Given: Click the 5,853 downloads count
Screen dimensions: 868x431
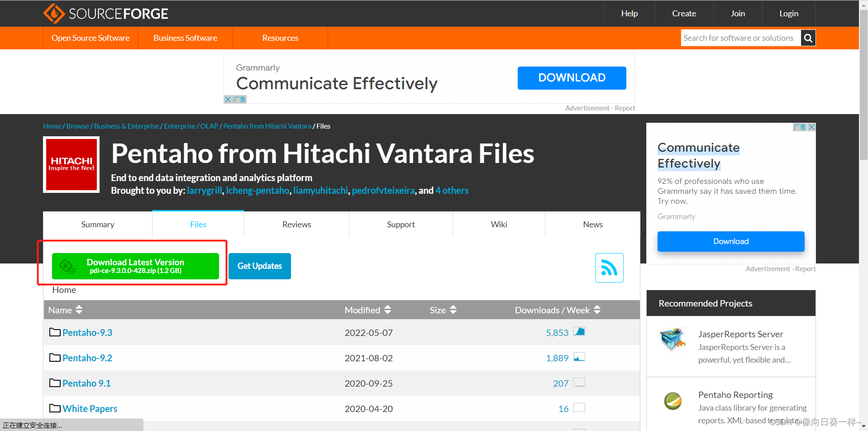Looking at the screenshot, I should tap(557, 333).
